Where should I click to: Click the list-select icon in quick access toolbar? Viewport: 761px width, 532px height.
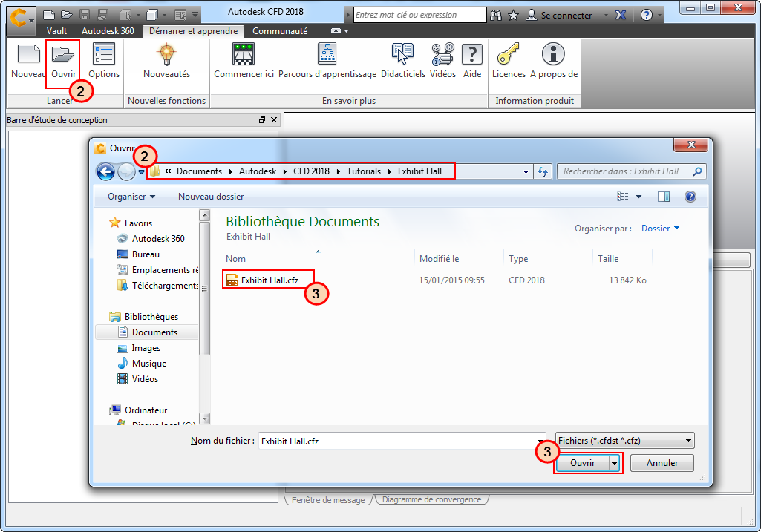pos(180,15)
